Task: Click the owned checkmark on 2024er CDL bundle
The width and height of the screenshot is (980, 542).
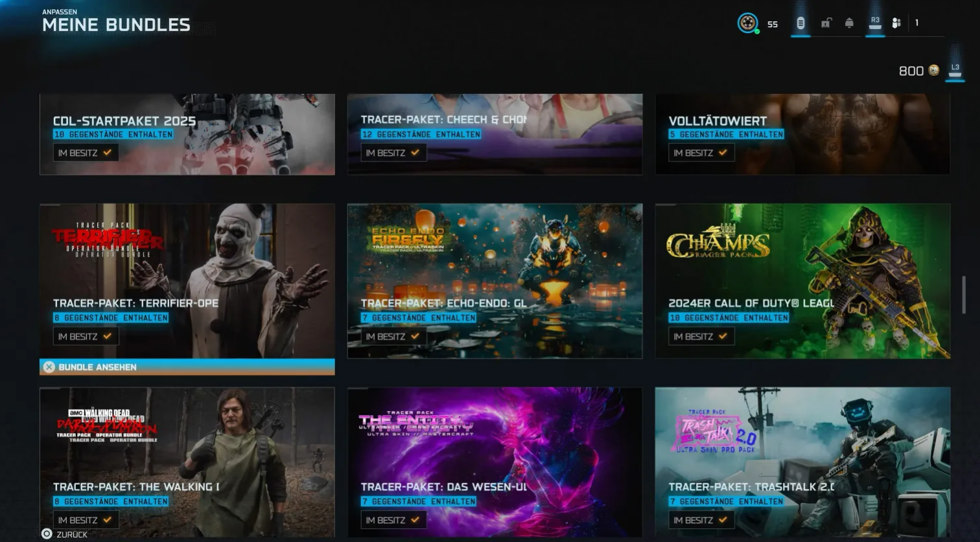Action: tap(723, 337)
